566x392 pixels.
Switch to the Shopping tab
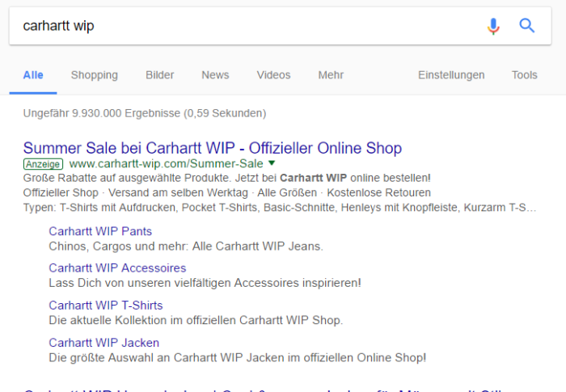pyautogui.click(x=95, y=75)
